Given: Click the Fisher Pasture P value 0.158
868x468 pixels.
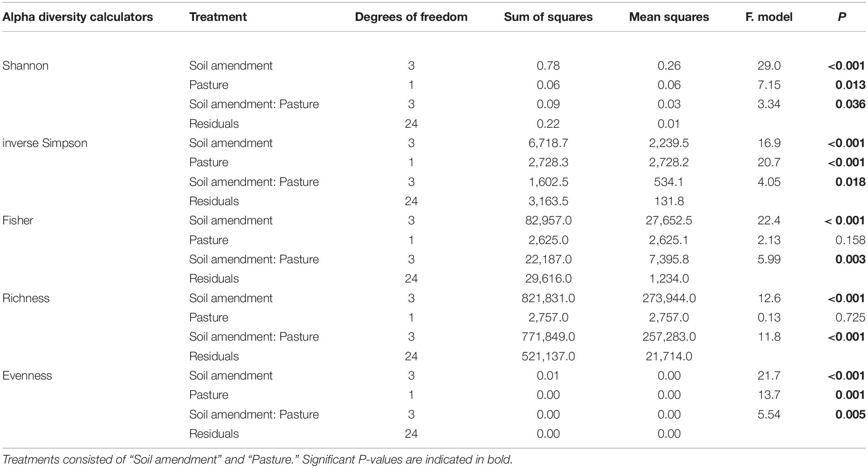Looking at the screenshot, I should click(850, 240).
